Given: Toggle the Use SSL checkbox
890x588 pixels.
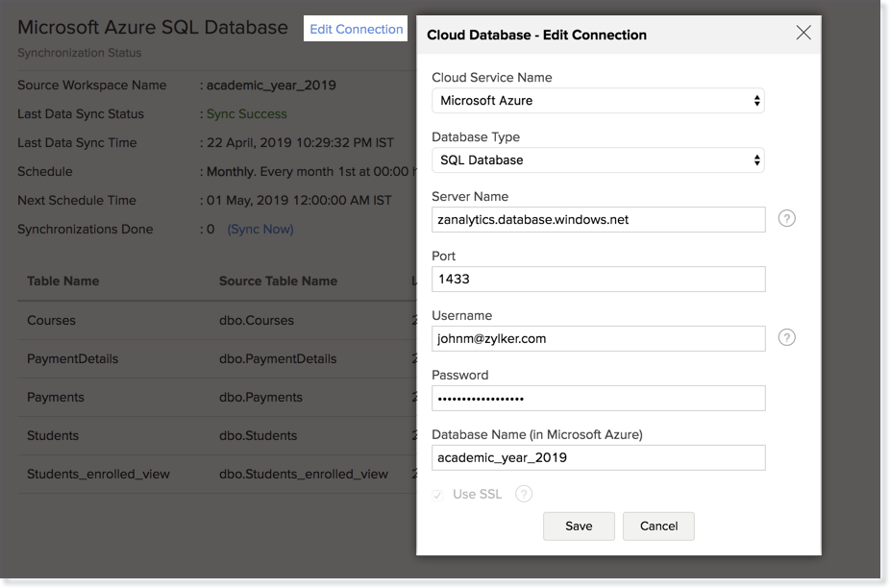Looking at the screenshot, I should pyautogui.click(x=438, y=494).
